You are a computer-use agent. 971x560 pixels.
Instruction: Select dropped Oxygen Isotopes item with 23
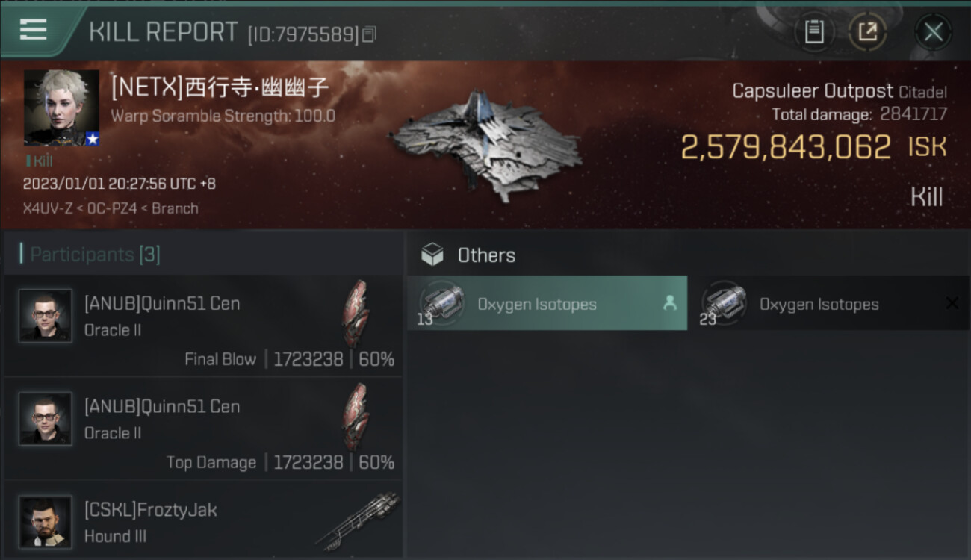click(829, 303)
